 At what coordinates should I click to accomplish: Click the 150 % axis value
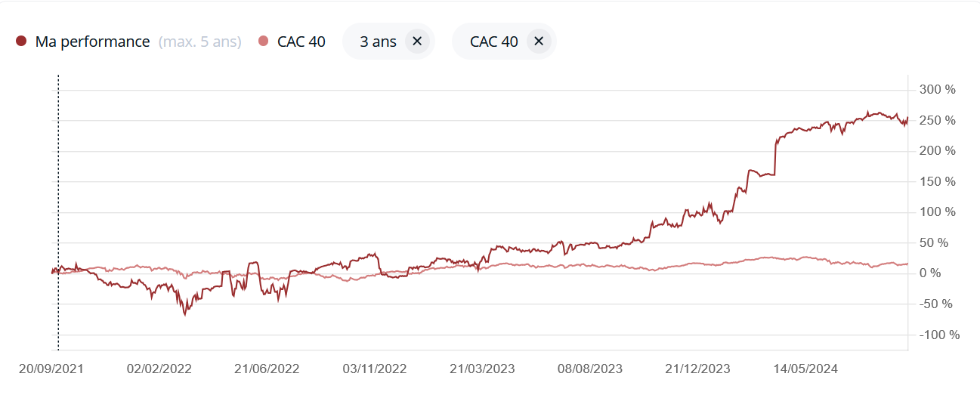937,181
